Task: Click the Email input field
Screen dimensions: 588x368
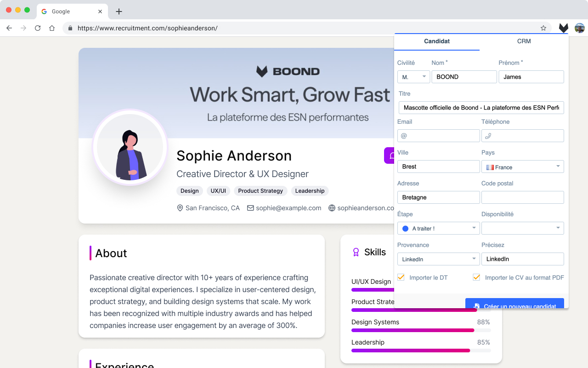Action: (438, 136)
